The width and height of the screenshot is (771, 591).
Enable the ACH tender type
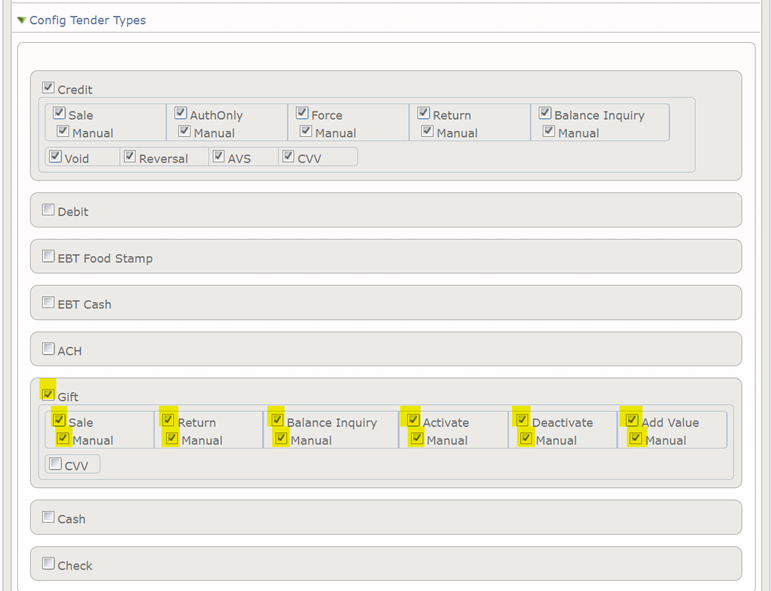tap(48, 350)
